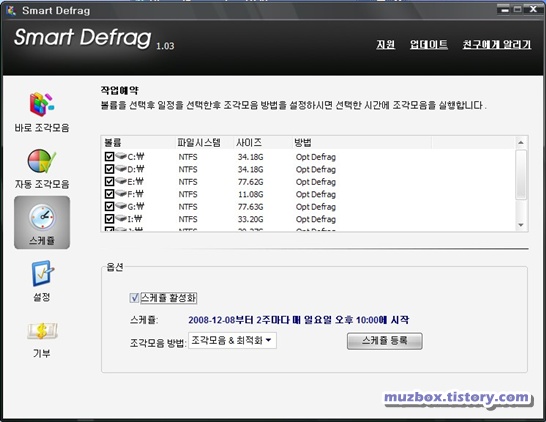Click the volume list scroll up arrow
546x422 pixels.
[521, 142]
